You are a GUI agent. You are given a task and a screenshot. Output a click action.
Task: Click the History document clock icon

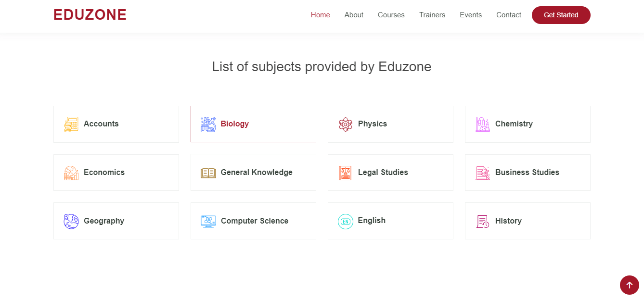483,221
